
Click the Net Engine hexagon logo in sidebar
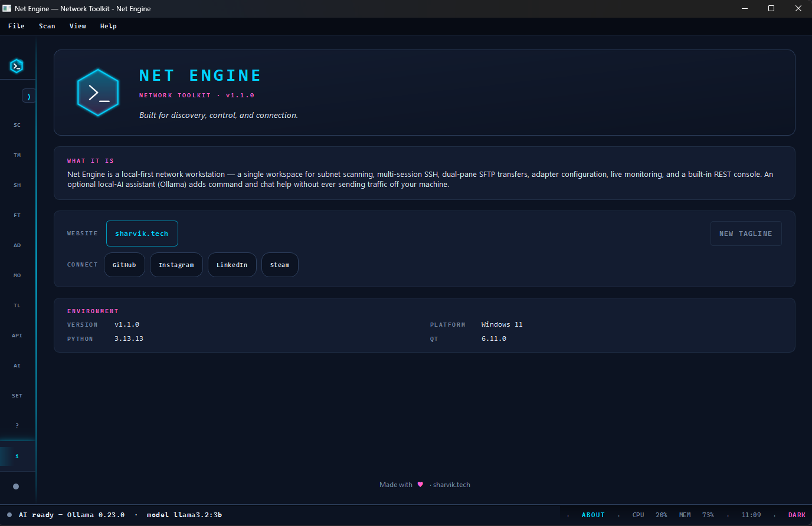(17, 66)
